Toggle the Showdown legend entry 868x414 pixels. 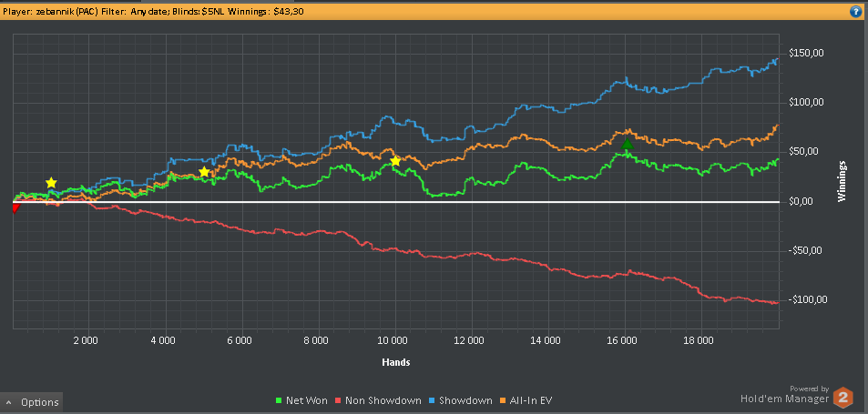[461, 400]
